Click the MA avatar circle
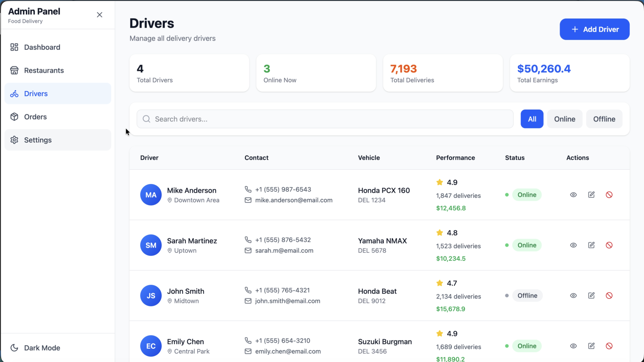Viewport: 644px width, 362px height. [x=151, y=195]
